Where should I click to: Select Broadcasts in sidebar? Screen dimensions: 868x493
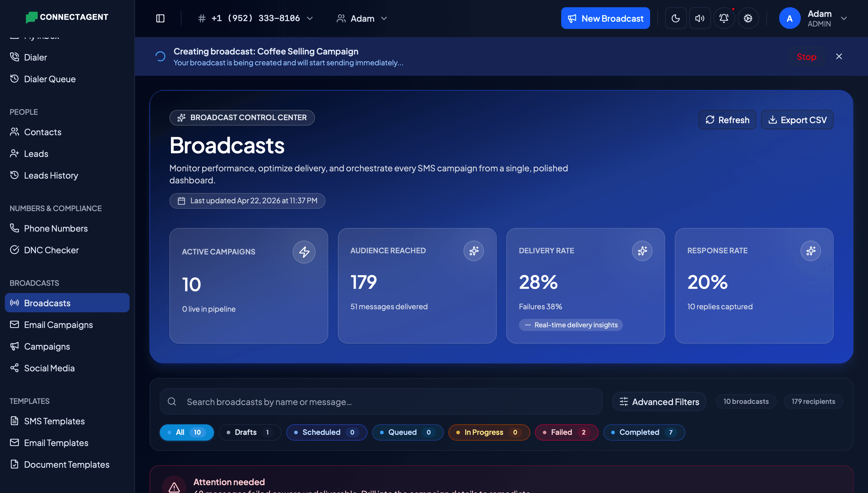(x=67, y=303)
